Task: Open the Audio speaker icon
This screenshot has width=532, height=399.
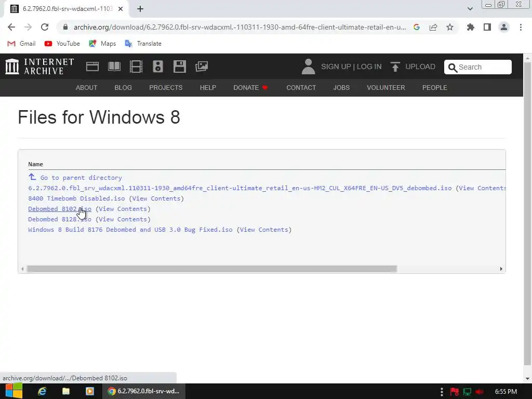Action: [158, 66]
